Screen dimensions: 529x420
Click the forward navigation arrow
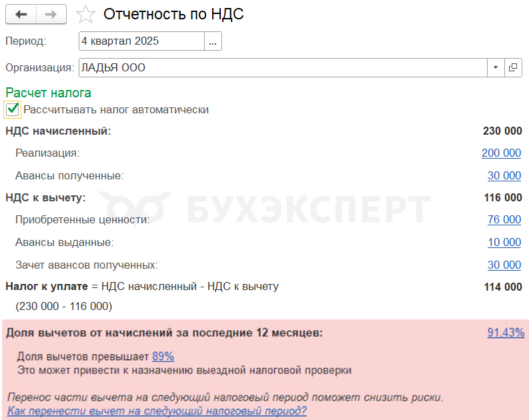(x=51, y=14)
